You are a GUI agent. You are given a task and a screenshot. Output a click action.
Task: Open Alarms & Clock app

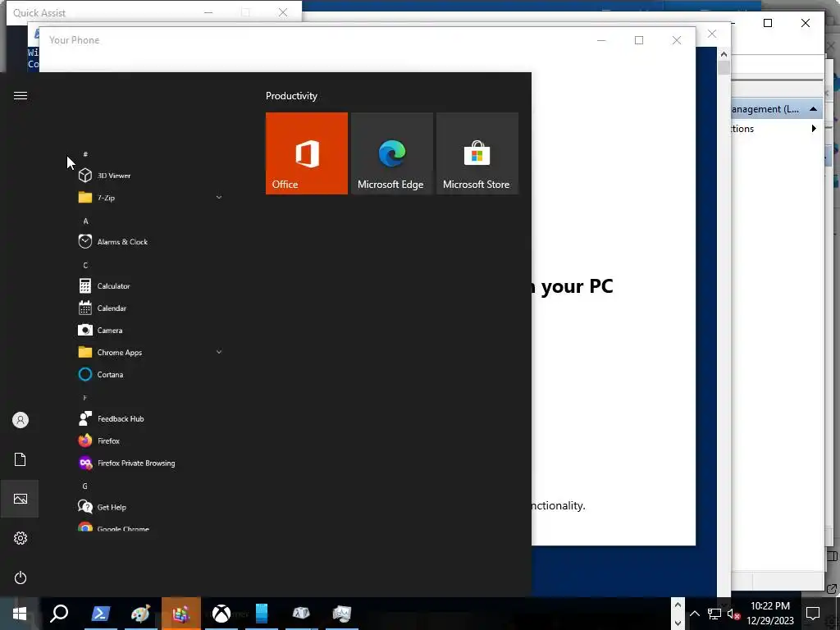[150, 242]
